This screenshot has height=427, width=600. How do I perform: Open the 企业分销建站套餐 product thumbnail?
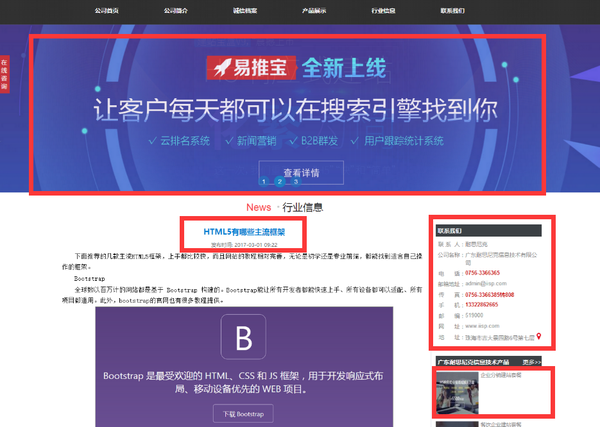[457, 393]
